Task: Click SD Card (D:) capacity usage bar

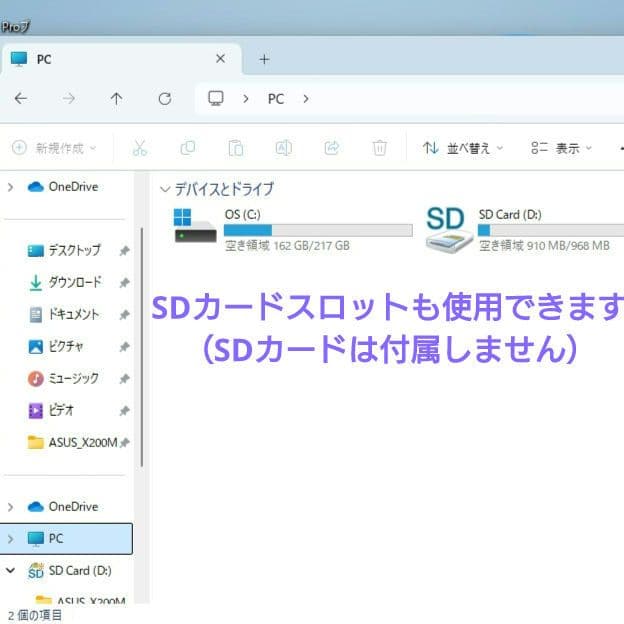Action: [551, 230]
